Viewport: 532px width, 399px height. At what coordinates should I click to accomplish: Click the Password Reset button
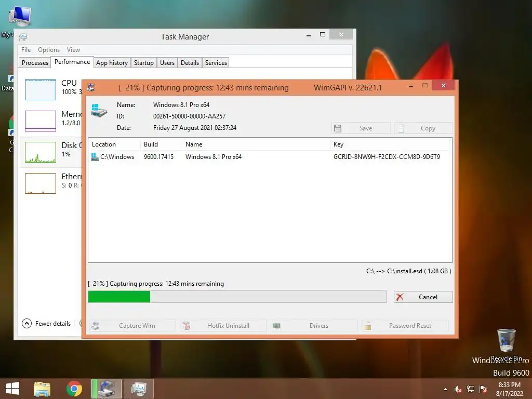(405, 326)
